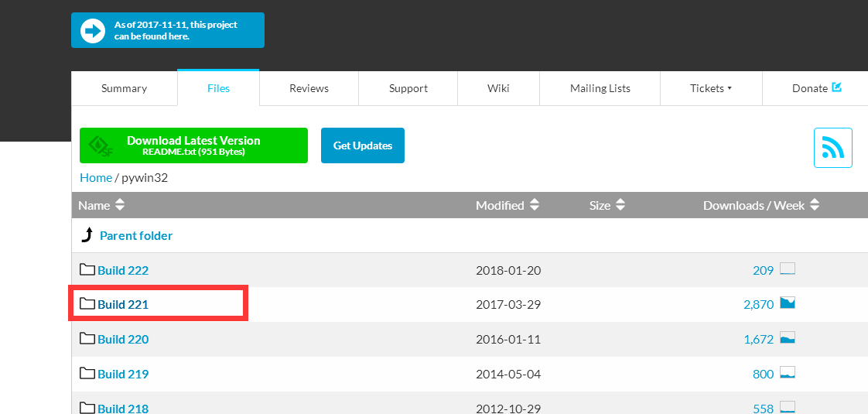Click the pywin32 breadcrumb text

145,178
